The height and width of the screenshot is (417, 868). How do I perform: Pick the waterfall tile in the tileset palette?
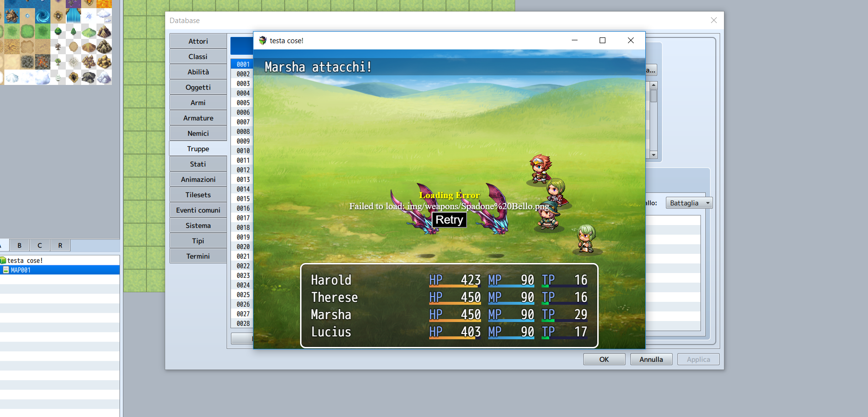coord(73,16)
